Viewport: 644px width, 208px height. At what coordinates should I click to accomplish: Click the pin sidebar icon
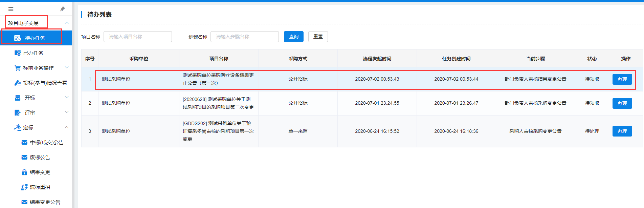tap(62, 9)
